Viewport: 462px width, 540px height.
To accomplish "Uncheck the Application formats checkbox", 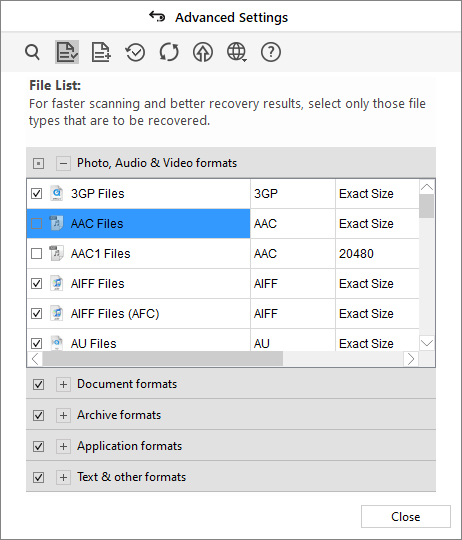I will click(x=39, y=446).
